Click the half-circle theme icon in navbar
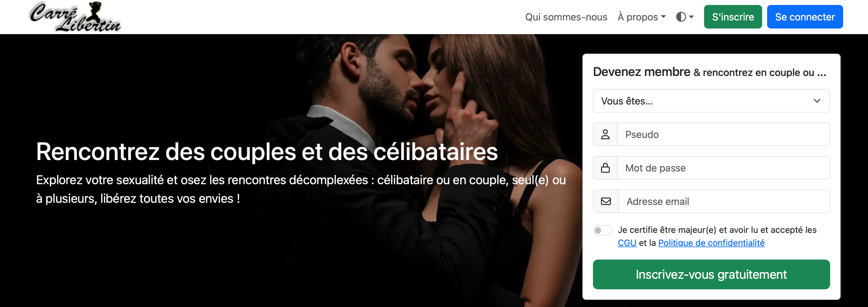Image resolution: width=868 pixels, height=307 pixels. 681,17
